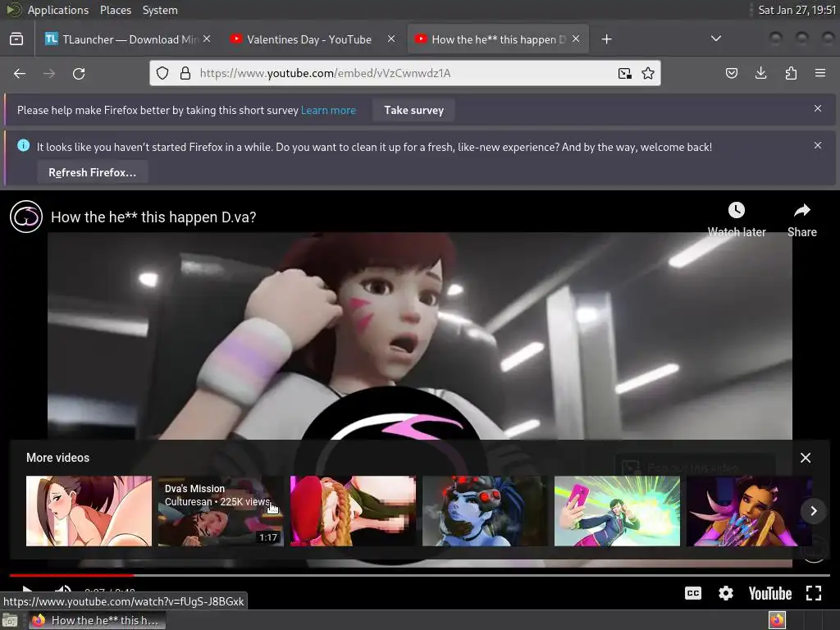Switch to Valentines Day - YouTube tab

(x=309, y=39)
